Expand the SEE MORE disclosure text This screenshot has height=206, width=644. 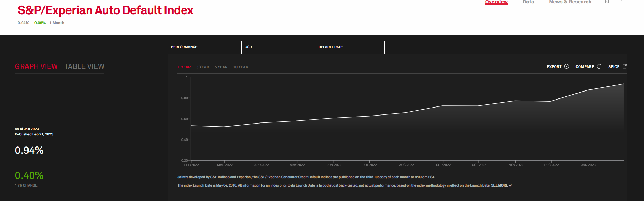[501, 185]
